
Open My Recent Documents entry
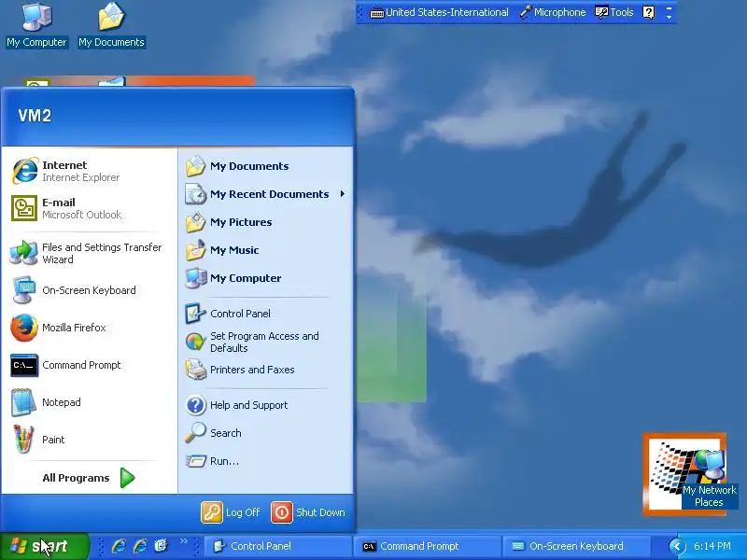tap(265, 194)
